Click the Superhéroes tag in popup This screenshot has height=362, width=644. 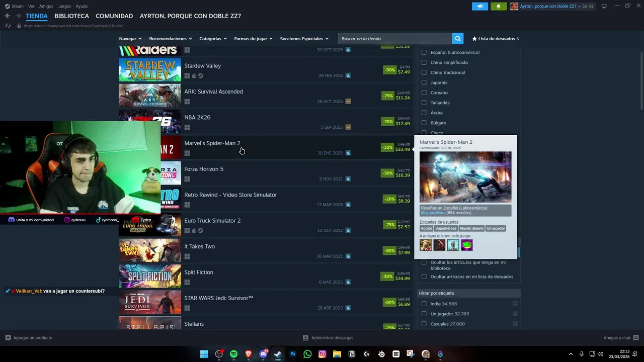tap(446, 228)
